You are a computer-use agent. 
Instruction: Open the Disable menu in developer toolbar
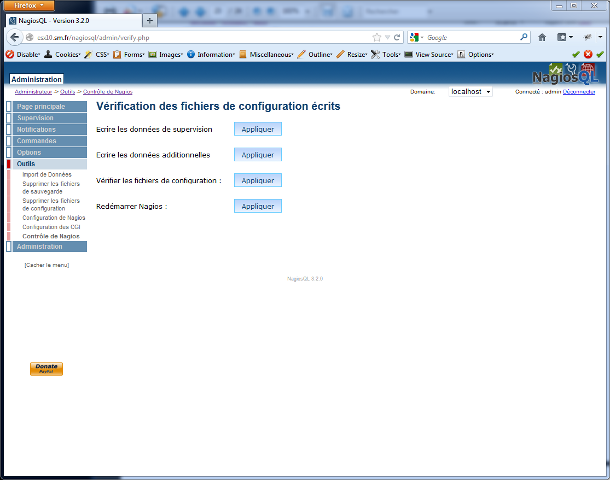coord(23,54)
